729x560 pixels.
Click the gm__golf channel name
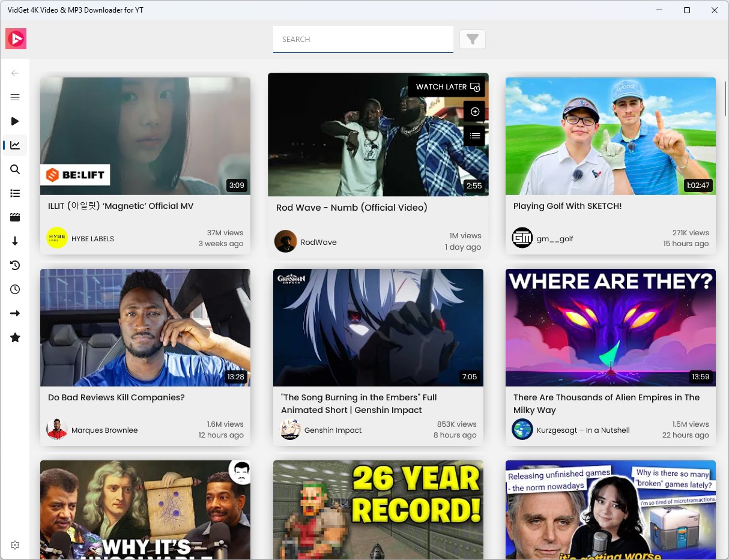coord(555,238)
